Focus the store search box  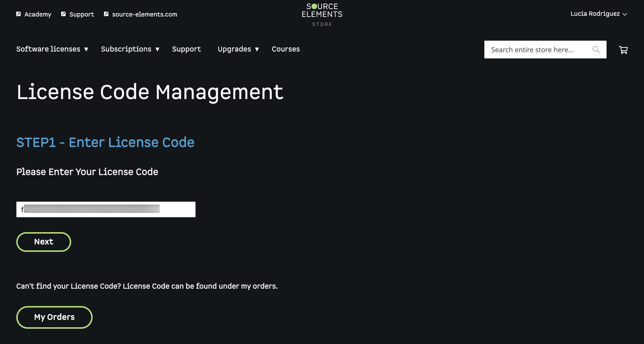coord(538,50)
